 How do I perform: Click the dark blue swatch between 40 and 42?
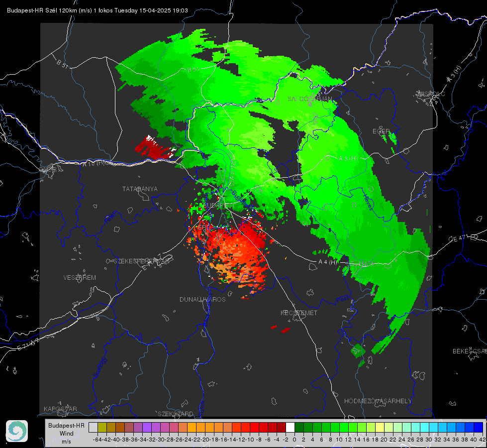[x=479, y=428]
